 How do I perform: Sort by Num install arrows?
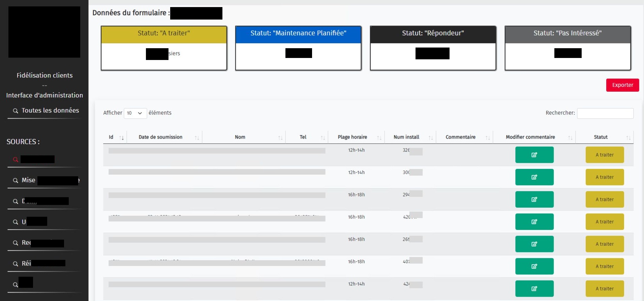pos(431,138)
